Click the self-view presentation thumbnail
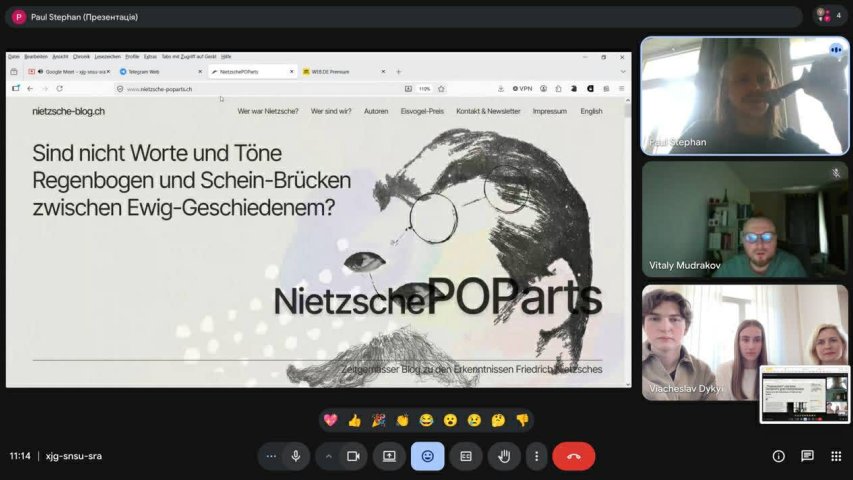The height and width of the screenshot is (480, 853). (805, 395)
